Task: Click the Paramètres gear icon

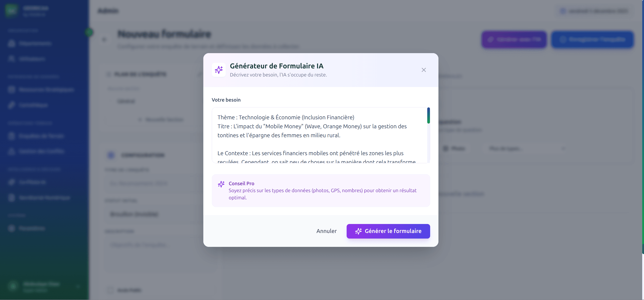Action: (11, 228)
